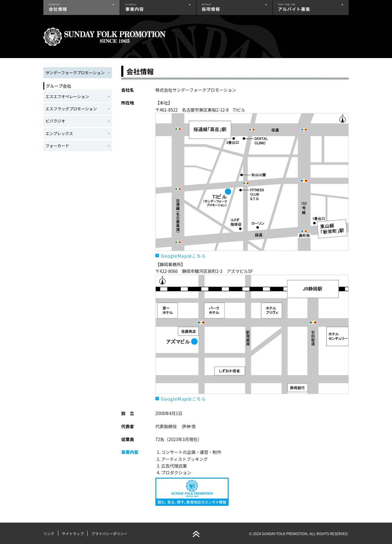
Task: Click the address 〒422-8066 静岡市駿河区泉町2-3
Action: (189, 271)
